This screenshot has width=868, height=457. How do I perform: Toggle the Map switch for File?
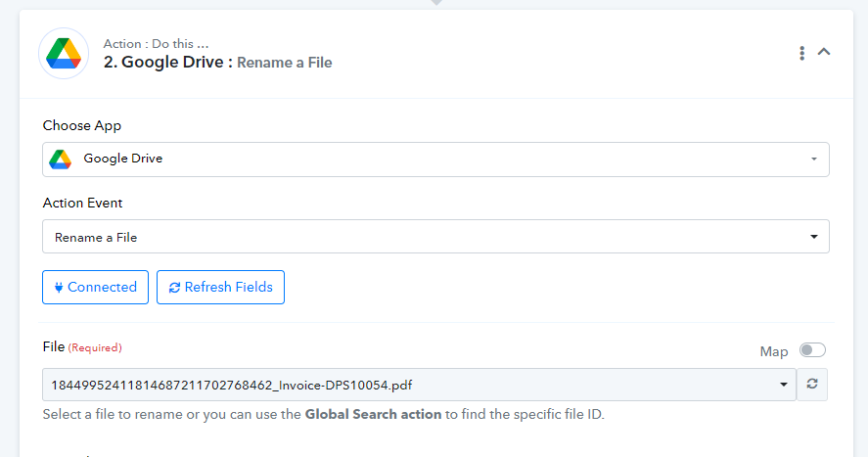point(812,350)
